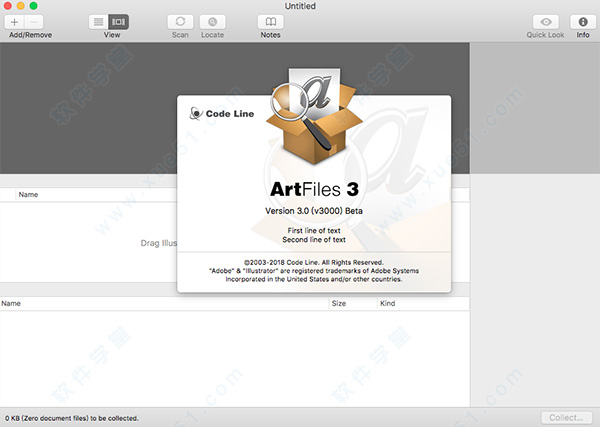Image resolution: width=600 pixels, height=427 pixels.
Task: Click the Untitled window title
Action: pos(300,6)
